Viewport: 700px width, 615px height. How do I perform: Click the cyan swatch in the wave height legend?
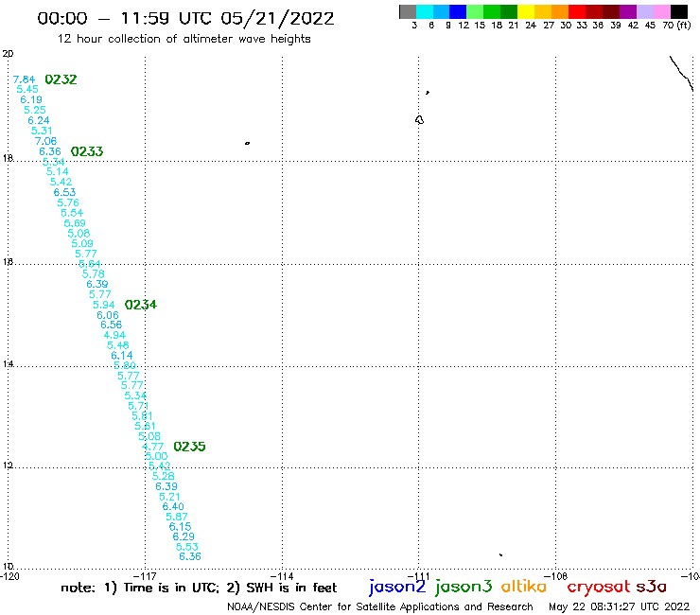[x=425, y=11]
